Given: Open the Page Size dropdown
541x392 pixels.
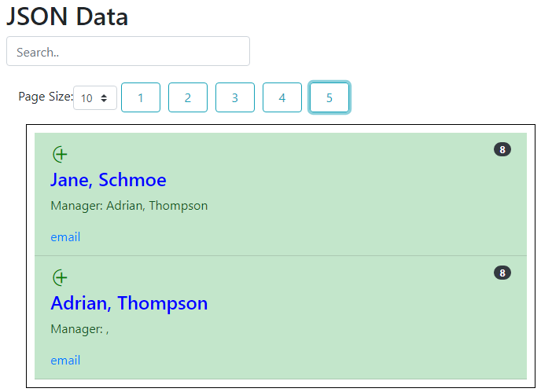Looking at the screenshot, I should [95, 98].
